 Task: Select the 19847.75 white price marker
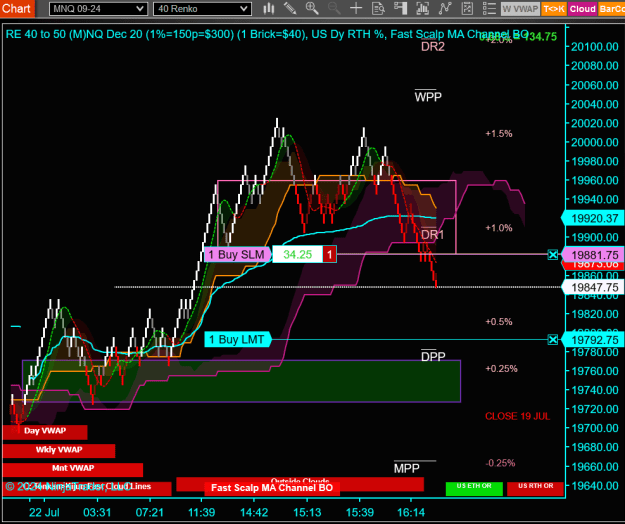click(593, 287)
